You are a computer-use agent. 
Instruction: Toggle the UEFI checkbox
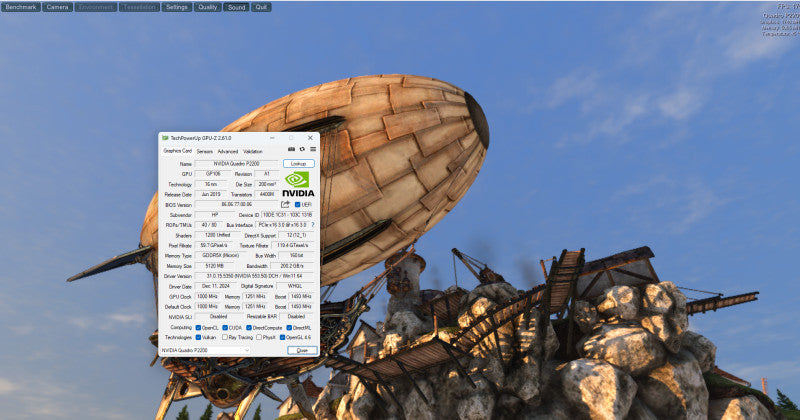click(297, 205)
